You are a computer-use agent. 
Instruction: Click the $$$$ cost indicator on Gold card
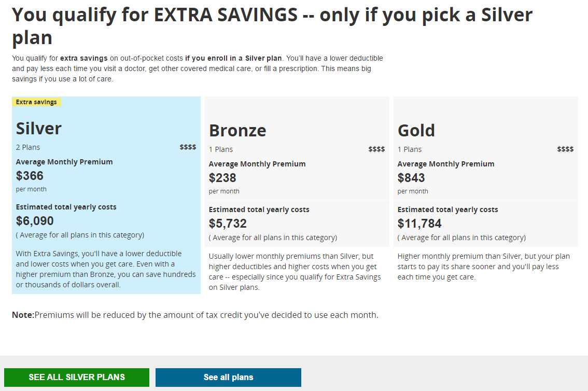(x=565, y=149)
